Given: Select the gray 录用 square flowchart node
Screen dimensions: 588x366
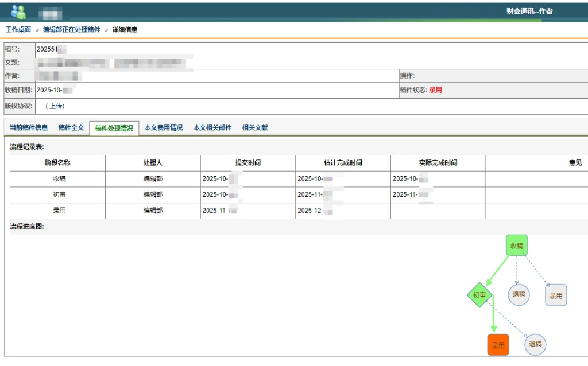Looking at the screenshot, I should point(555,295).
